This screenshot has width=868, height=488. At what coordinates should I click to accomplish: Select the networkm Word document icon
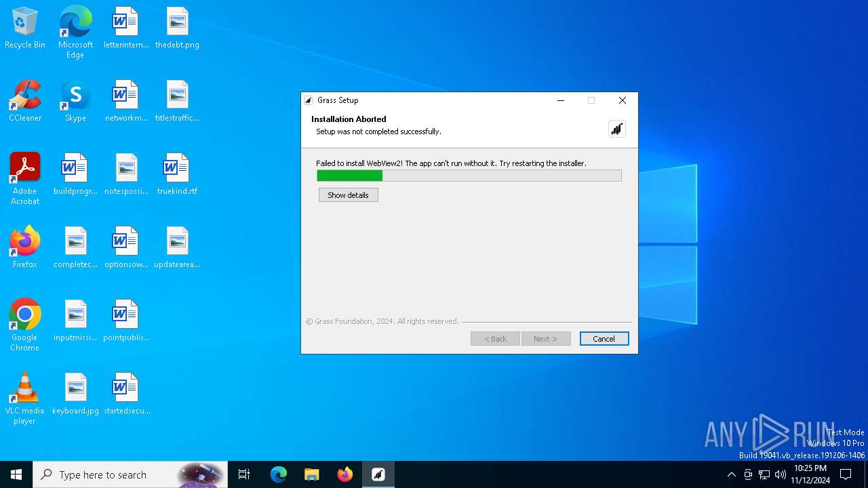(x=125, y=102)
